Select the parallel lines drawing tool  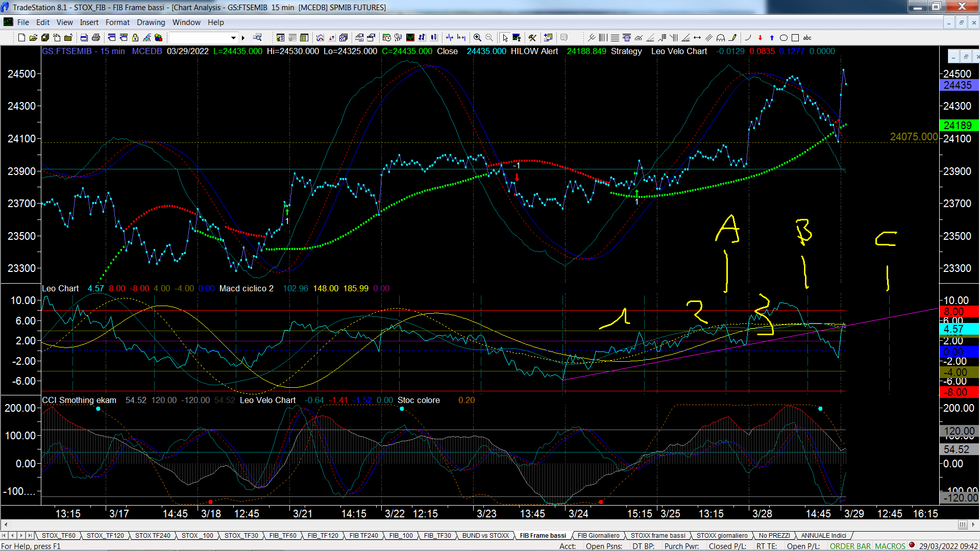tap(709, 38)
